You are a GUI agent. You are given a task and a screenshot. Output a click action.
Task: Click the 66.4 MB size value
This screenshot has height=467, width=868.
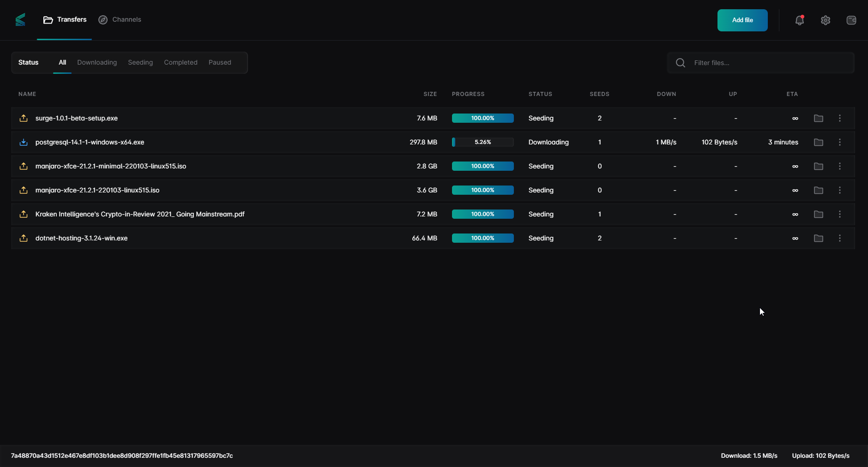pos(424,238)
